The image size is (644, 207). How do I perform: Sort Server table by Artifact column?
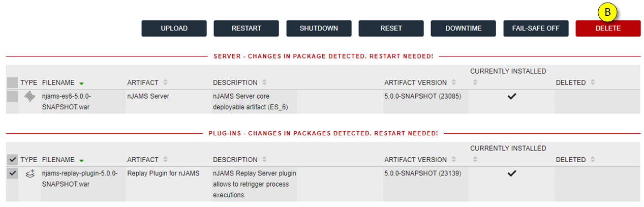(x=165, y=82)
